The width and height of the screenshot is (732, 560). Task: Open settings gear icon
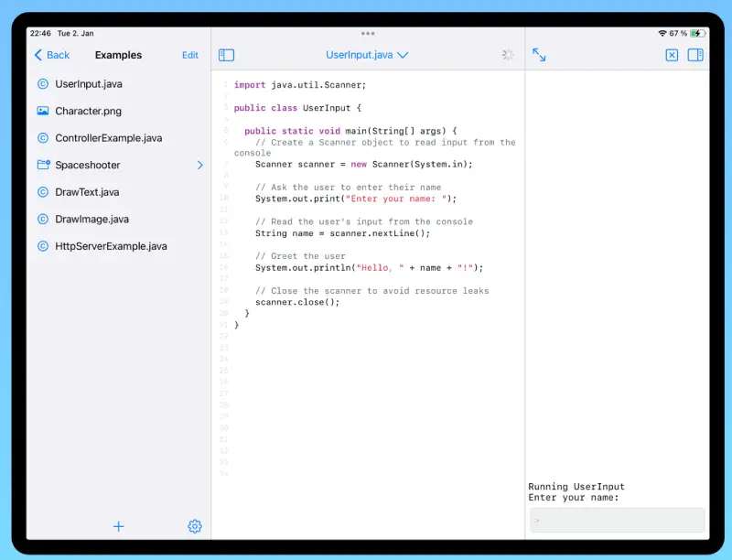195,526
